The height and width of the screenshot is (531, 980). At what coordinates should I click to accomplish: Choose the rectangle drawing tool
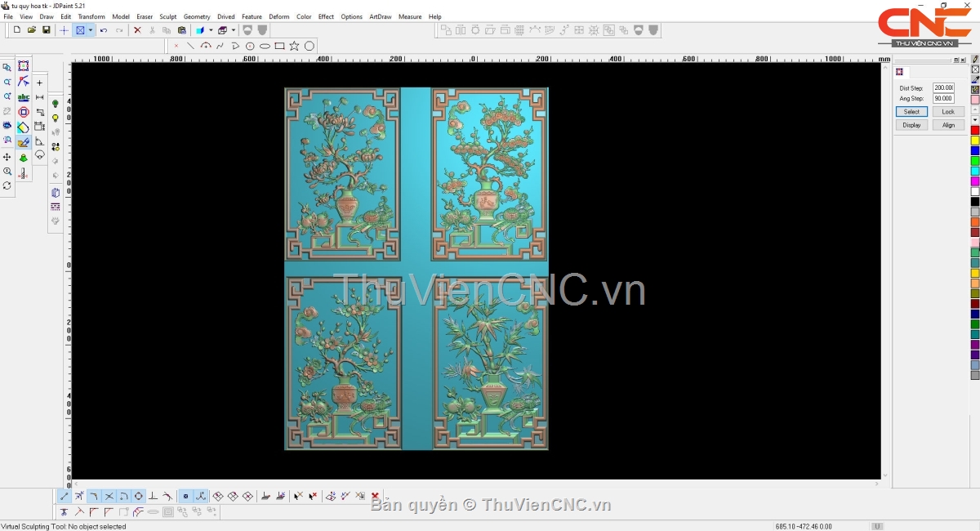[279, 47]
